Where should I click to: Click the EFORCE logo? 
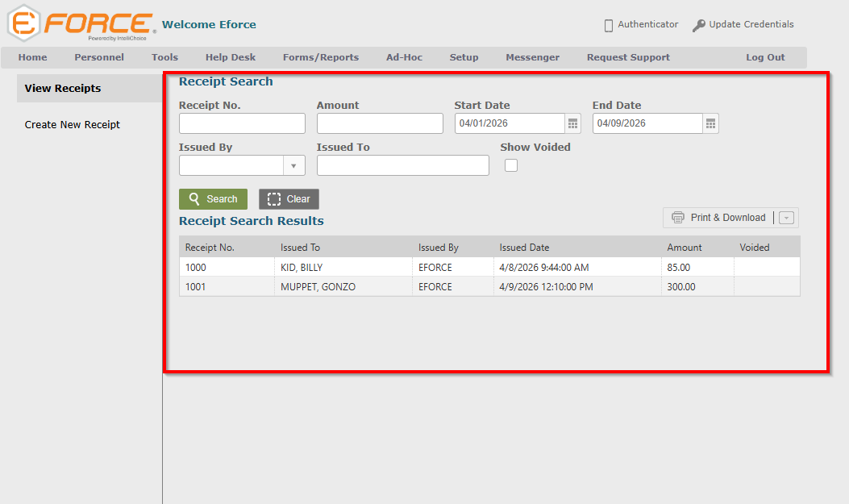(x=81, y=23)
